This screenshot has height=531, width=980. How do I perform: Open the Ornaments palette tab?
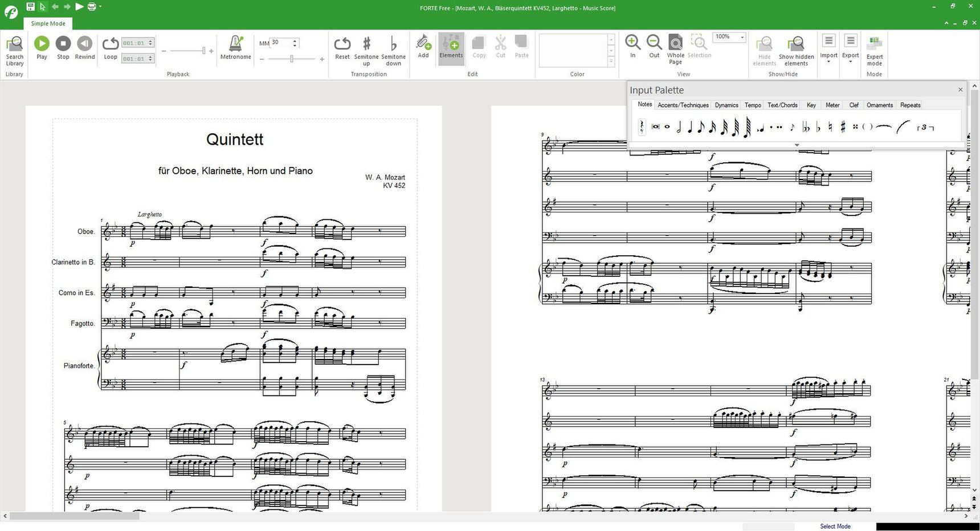click(880, 105)
